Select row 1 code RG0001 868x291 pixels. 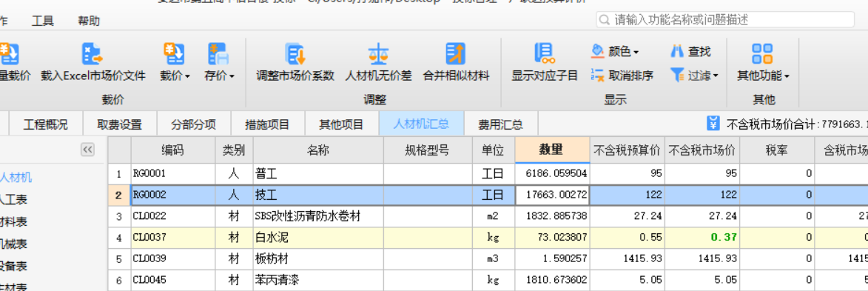pos(172,174)
